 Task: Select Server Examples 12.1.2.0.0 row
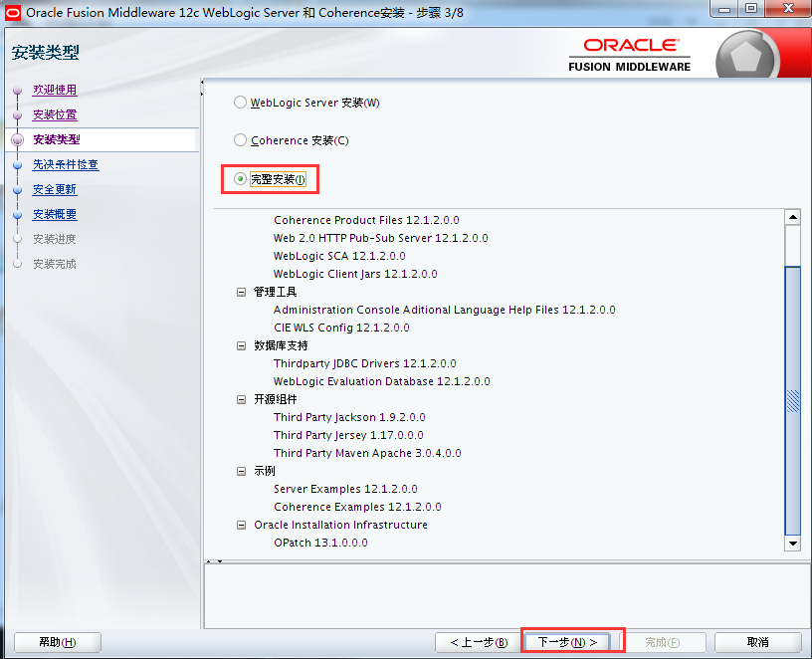point(345,489)
